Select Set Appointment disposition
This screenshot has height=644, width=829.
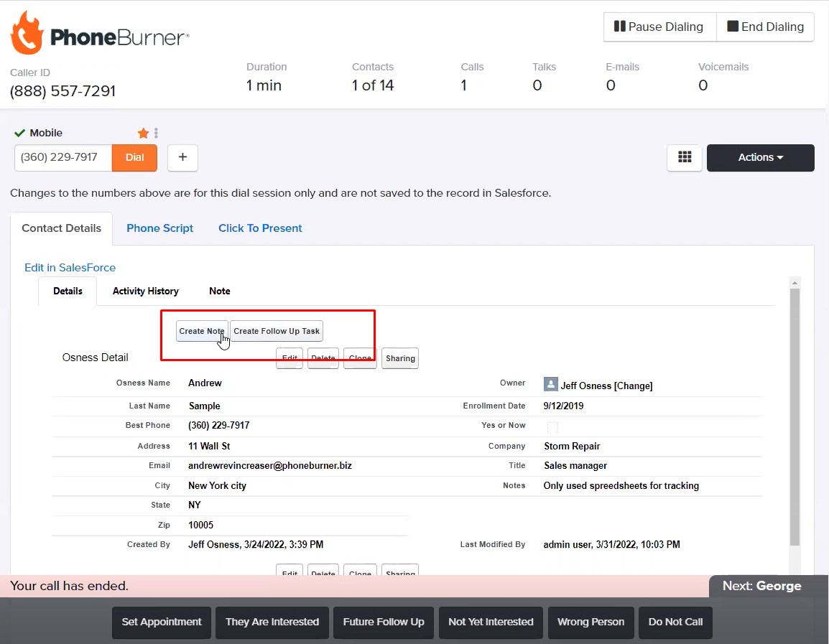[161, 622]
